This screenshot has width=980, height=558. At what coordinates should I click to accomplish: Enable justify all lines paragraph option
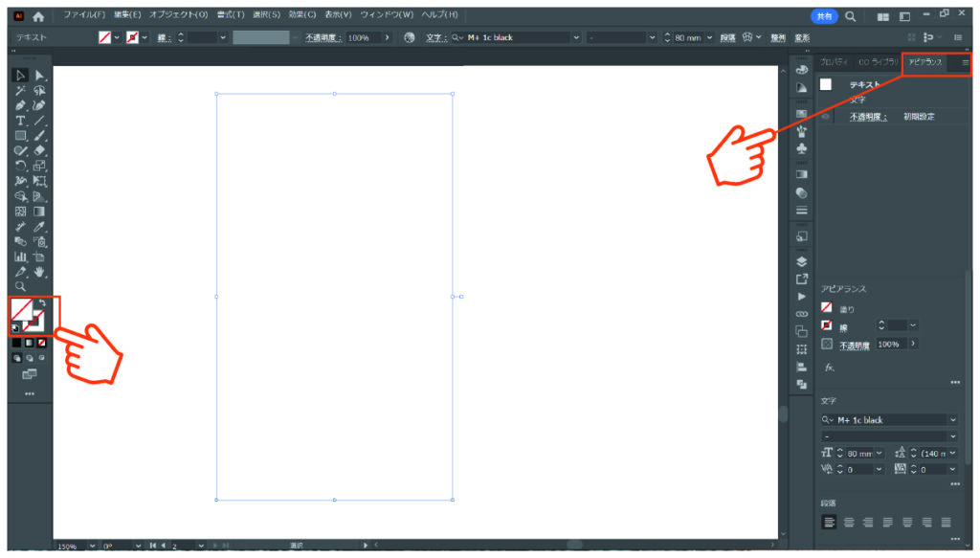coord(947,522)
